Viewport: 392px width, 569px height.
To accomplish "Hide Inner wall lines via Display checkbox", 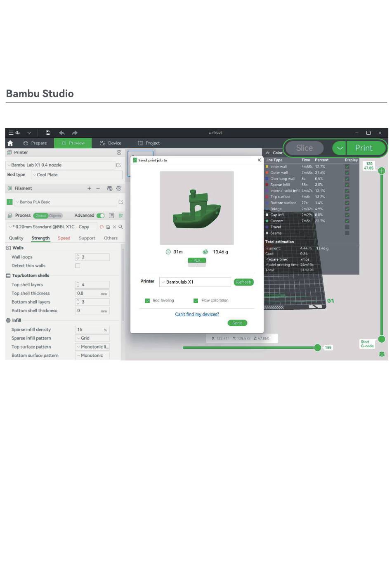I will click(x=347, y=167).
